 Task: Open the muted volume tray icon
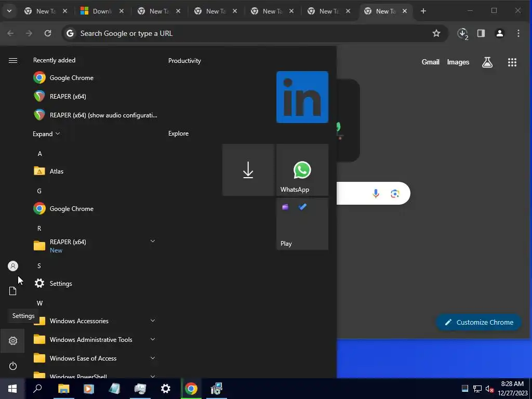click(489, 389)
